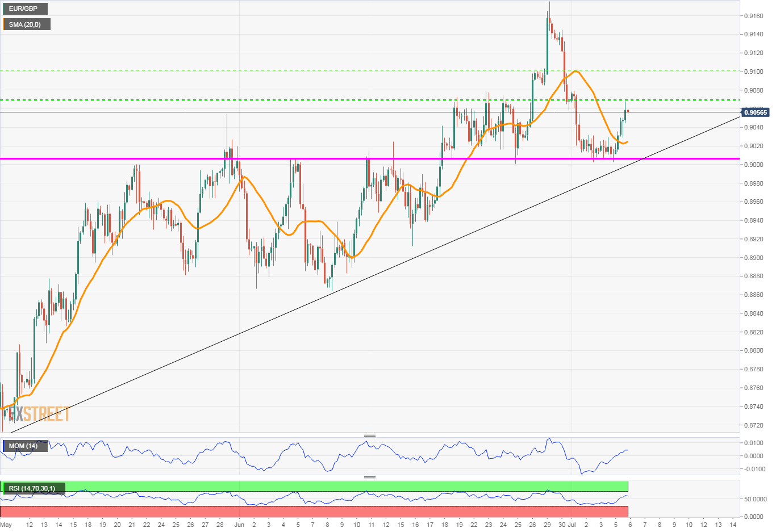Click the Jun label on date axis
The height and width of the screenshot is (532, 780).
coord(239,525)
